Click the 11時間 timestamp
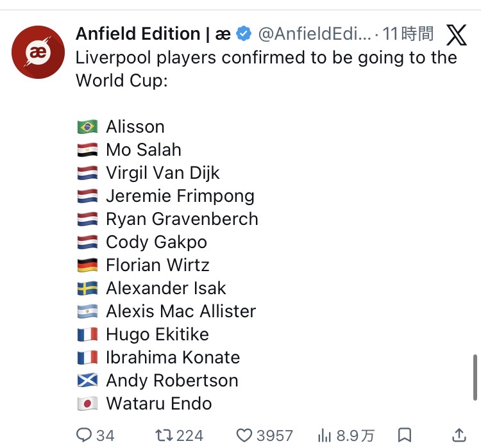The height and width of the screenshot is (448, 481). pos(408,33)
